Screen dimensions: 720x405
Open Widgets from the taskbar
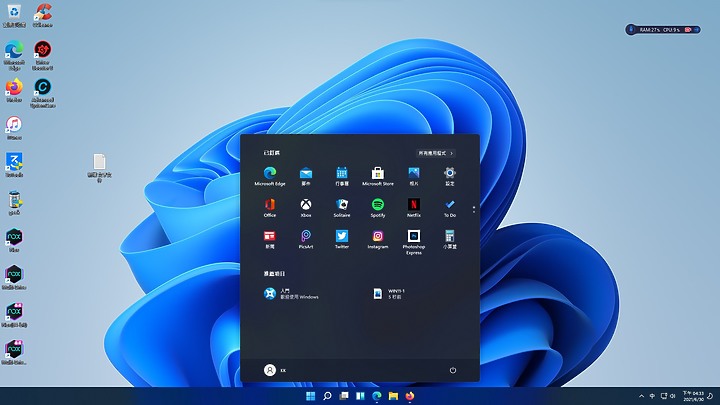click(360, 396)
